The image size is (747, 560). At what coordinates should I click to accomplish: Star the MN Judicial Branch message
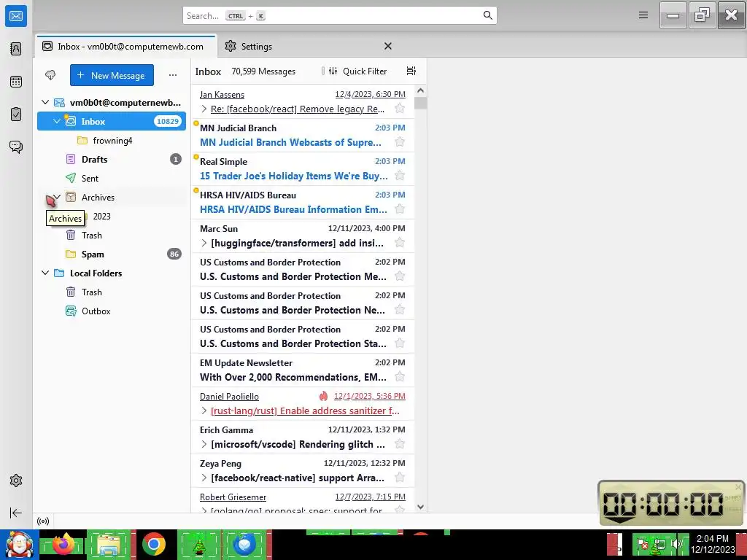point(400,142)
